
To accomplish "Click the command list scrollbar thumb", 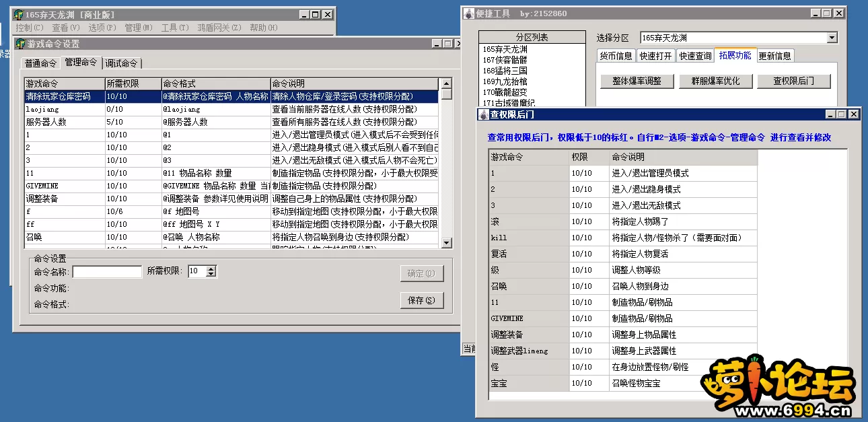I will tap(446, 94).
